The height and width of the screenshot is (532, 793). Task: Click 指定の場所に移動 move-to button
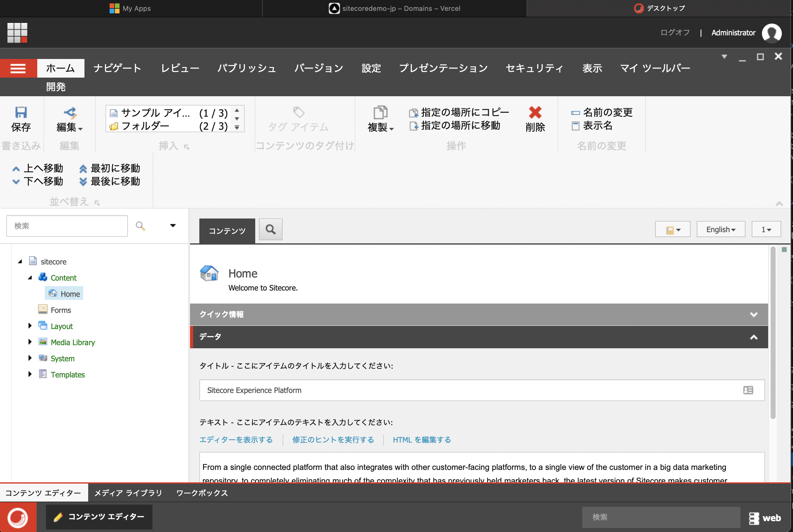455,126
